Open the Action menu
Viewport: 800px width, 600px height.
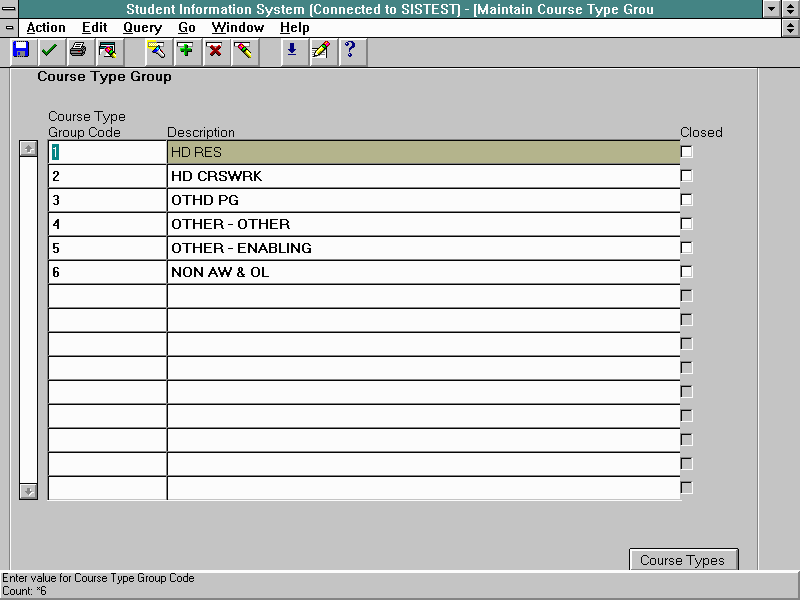[x=46, y=28]
